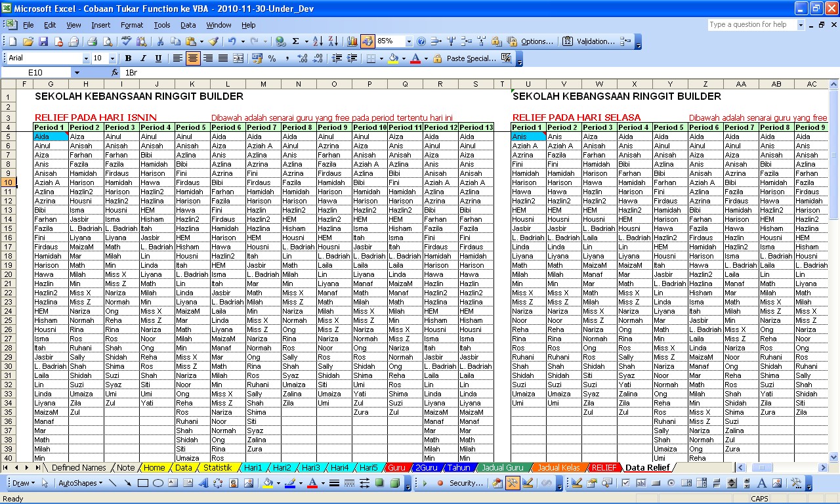Image resolution: width=840 pixels, height=504 pixels.
Task: Apply the yellow Fill Color swatch
Action: click(392, 58)
